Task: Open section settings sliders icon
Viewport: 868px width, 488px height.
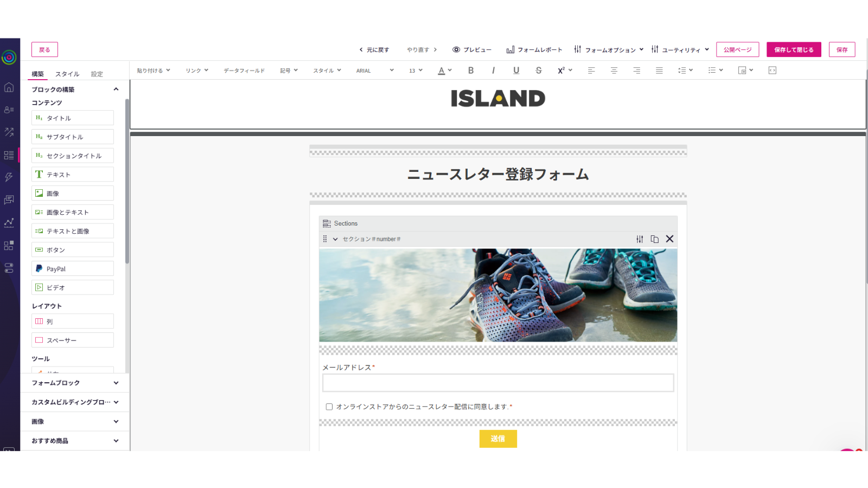Action: click(x=640, y=239)
